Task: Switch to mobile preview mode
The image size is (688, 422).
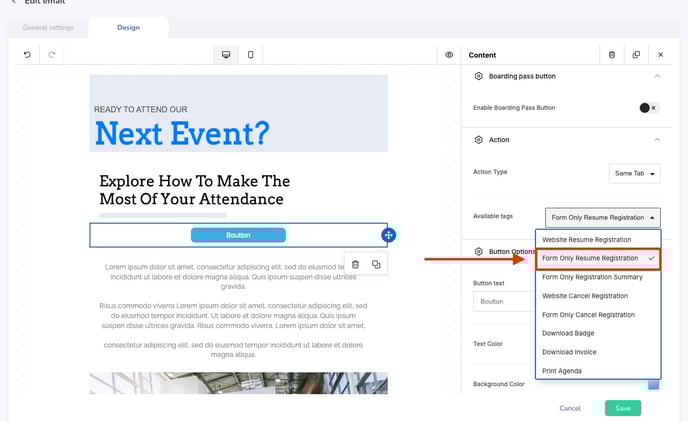Action: 250,55
